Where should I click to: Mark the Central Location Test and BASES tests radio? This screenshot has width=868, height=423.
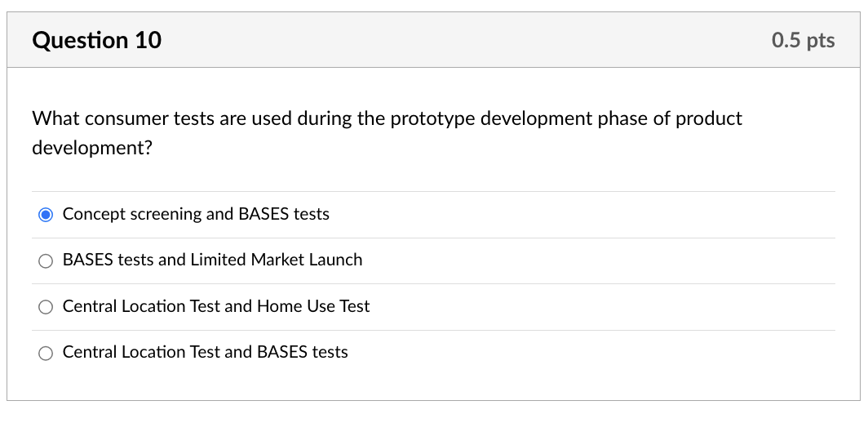[x=46, y=354]
